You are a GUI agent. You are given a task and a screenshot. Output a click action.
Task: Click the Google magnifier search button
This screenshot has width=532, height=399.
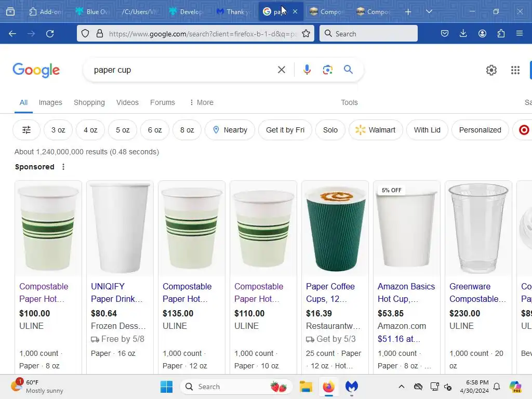348,70
